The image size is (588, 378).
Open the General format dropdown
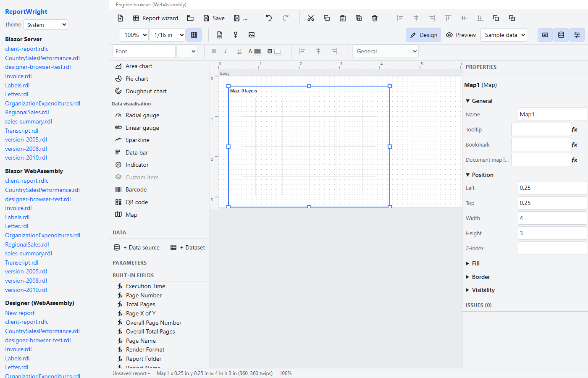[x=386, y=51]
